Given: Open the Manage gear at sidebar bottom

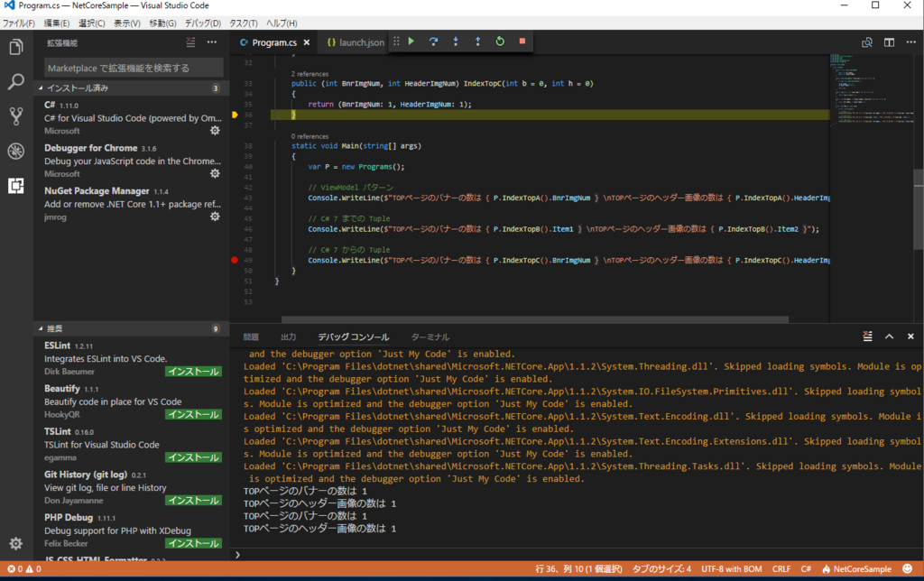Looking at the screenshot, I should point(16,543).
